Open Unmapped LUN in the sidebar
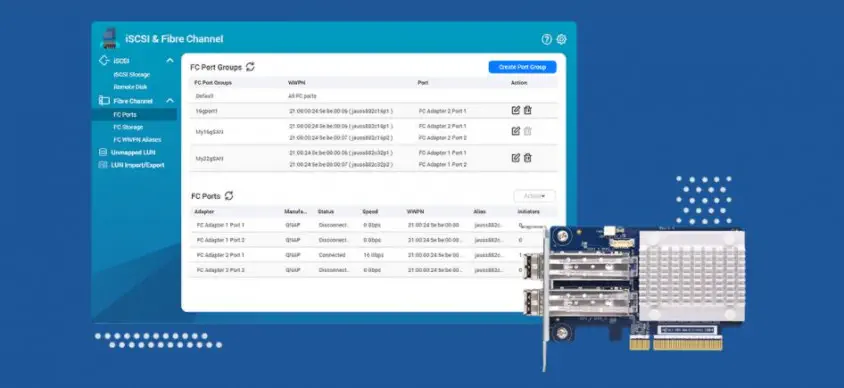This screenshot has width=844, height=388. point(133,152)
